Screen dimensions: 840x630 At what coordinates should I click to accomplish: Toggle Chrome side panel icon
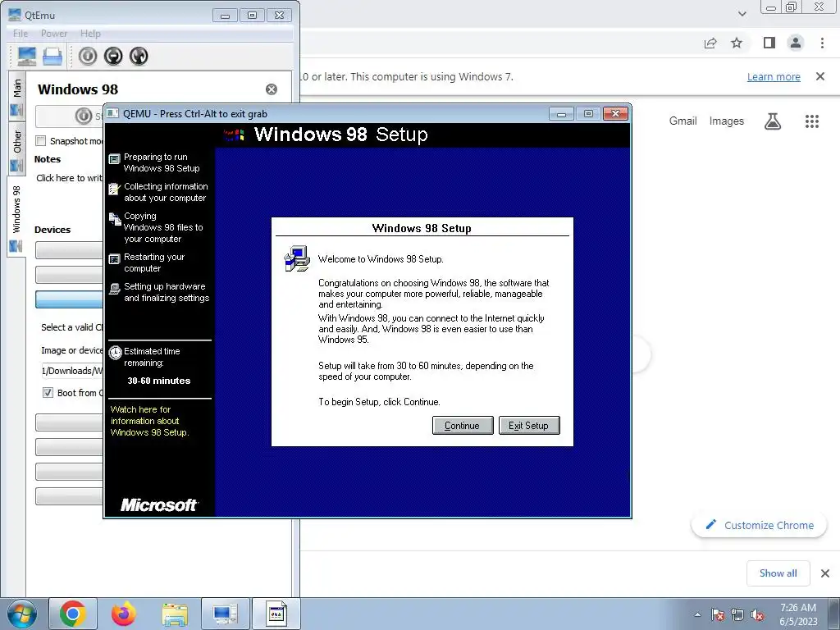pyautogui.click(x=769, y=43)
